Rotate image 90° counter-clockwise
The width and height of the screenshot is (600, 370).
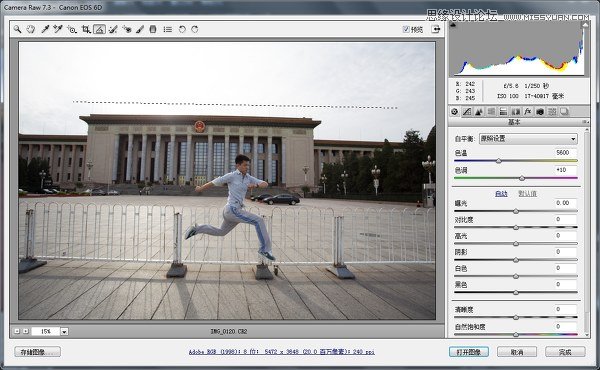tap(182, 29)
